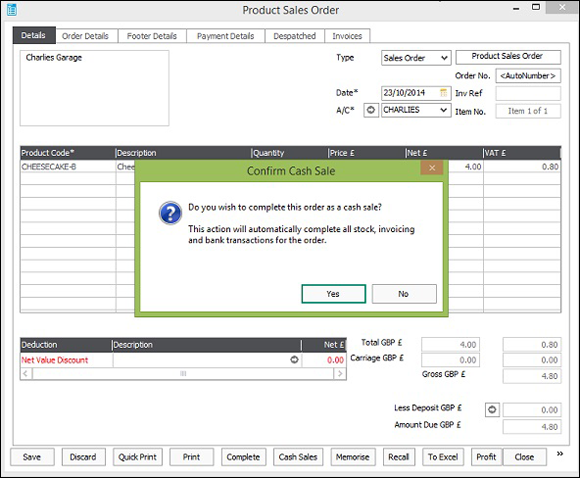
Task: Confirm cash sale with Yes button
Action: tap(333, 294)
